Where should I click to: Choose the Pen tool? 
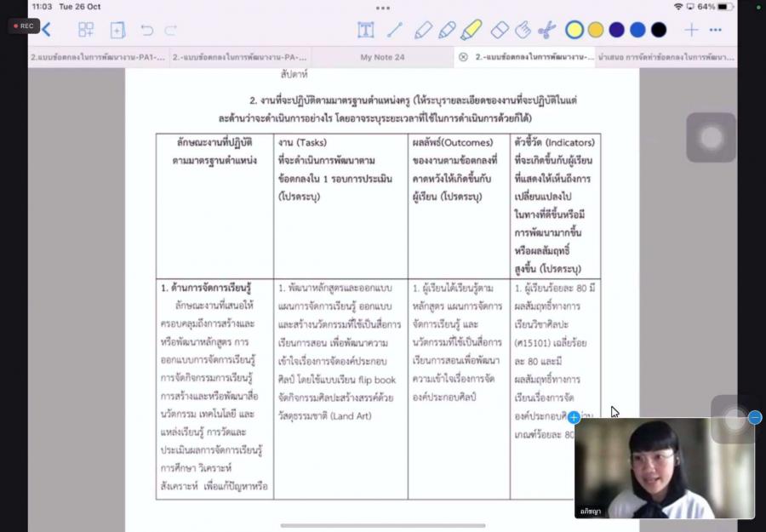click(423, 30)
